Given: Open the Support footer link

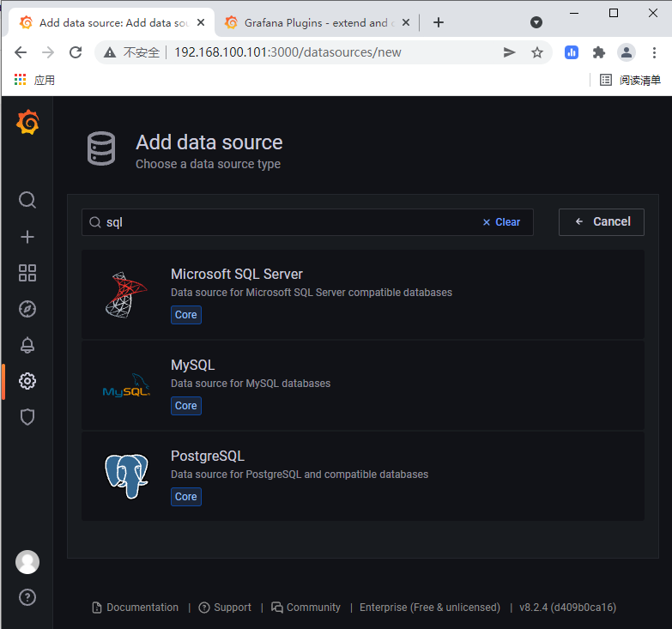Looking at the screenshot, I should tap(225, 608).
